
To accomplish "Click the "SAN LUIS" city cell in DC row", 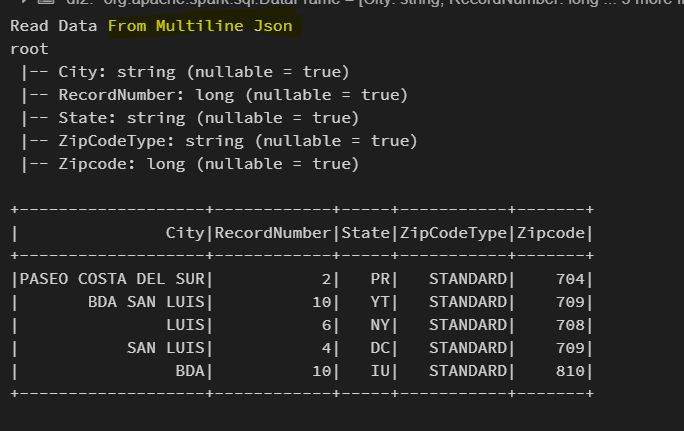I will click(x=165, y=349).
